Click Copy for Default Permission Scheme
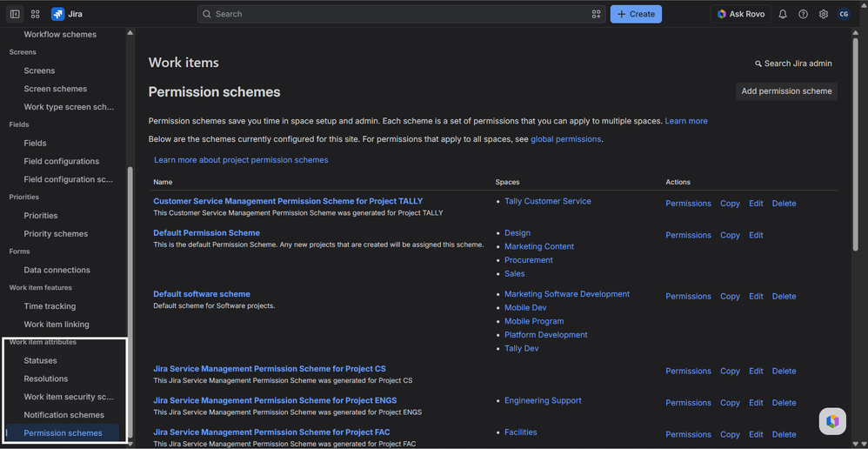The image size is (868, 449). click(x=730, y=235)
